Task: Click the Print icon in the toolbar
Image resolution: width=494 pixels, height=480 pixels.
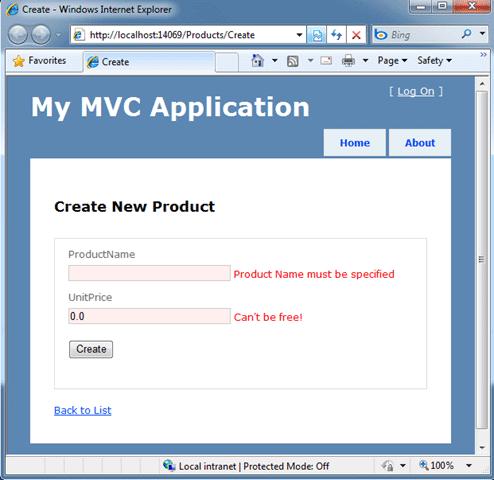Action: [x=348, y=61]
